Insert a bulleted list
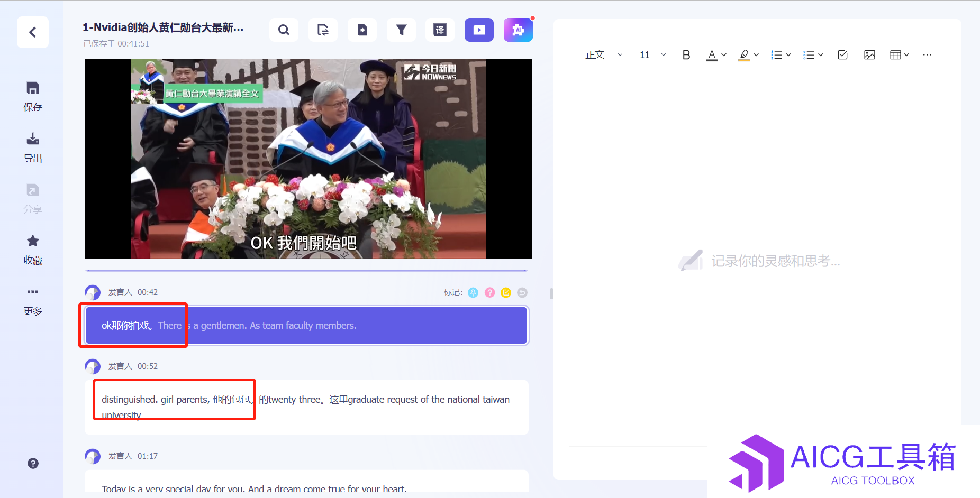980x498 pixels. tap(809, 55)
